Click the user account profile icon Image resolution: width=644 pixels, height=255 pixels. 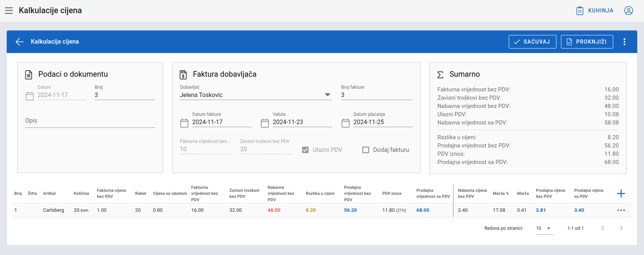coord(629,11)
